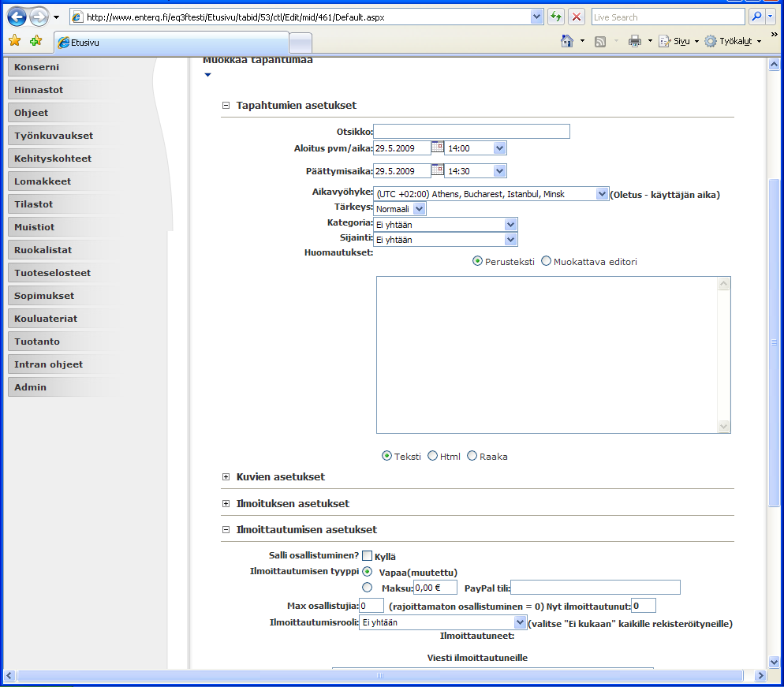Open the Ilmoittautumisrooli dropdown

click(520, 622)
